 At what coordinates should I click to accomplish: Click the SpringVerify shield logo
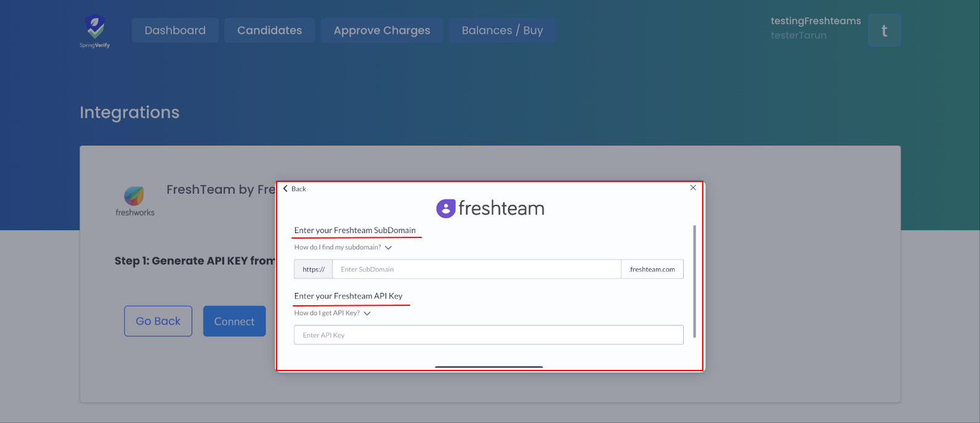click(95, 31)
